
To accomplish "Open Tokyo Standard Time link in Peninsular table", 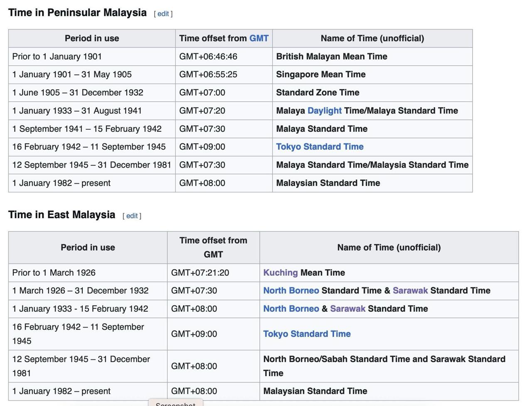I will pyautogui.click(x=320, y=147).
